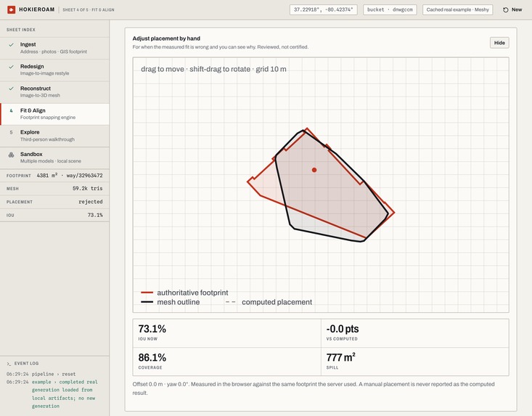Click the 777 m² spill value

(x=340, y=358)
